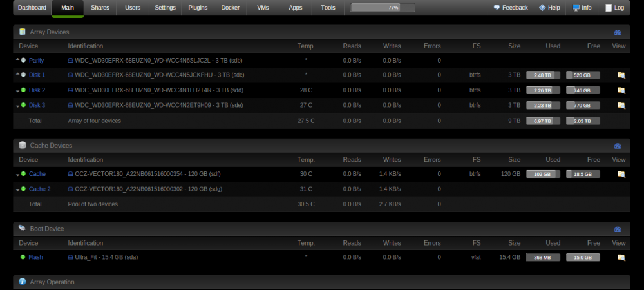Open Disk 3 device settings link
Viewport: 644px width, 290px height.
[37, 106]
